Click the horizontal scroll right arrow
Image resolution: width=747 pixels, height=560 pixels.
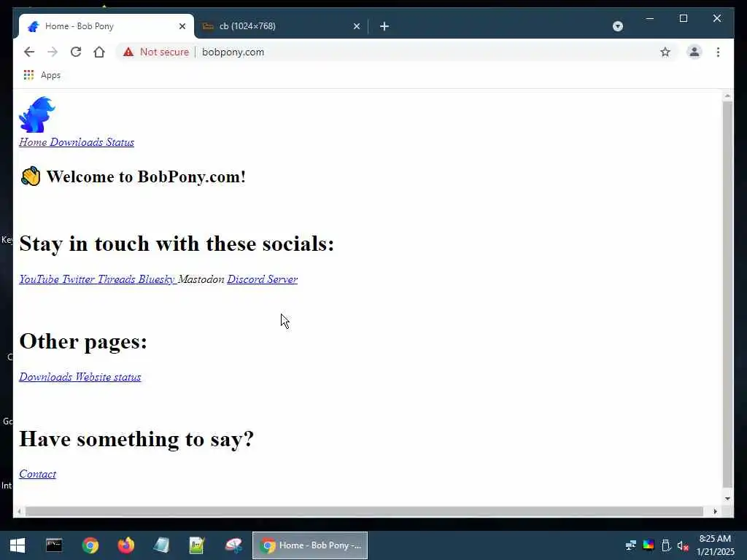pos(715,511)
